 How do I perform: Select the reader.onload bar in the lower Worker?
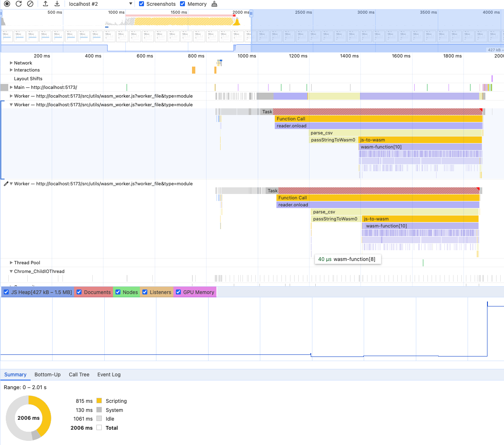click(377, 205)
